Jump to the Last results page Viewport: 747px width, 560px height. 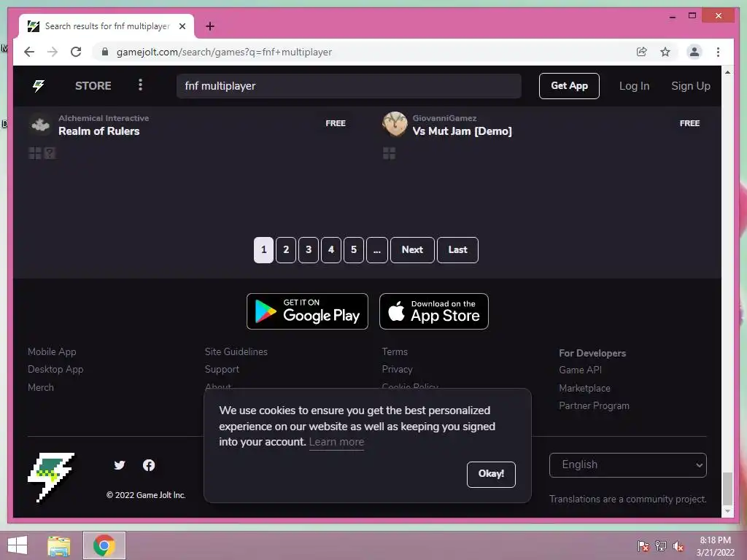coord(457,250)
